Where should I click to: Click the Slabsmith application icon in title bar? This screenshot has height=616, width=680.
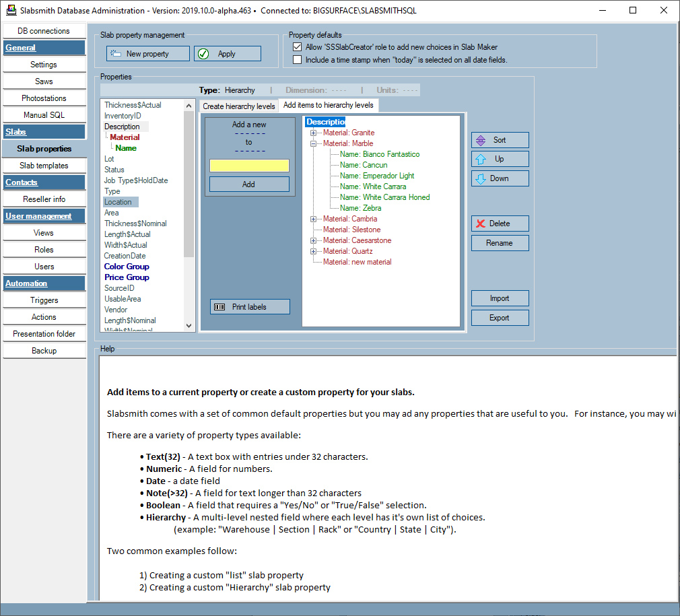[x=11, y=10]
